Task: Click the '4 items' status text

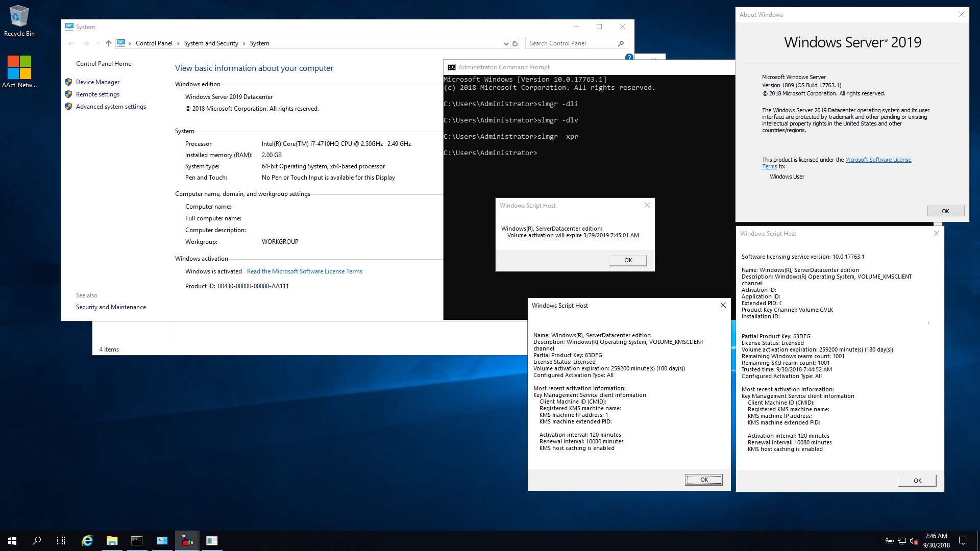Action: click(109, 349)
